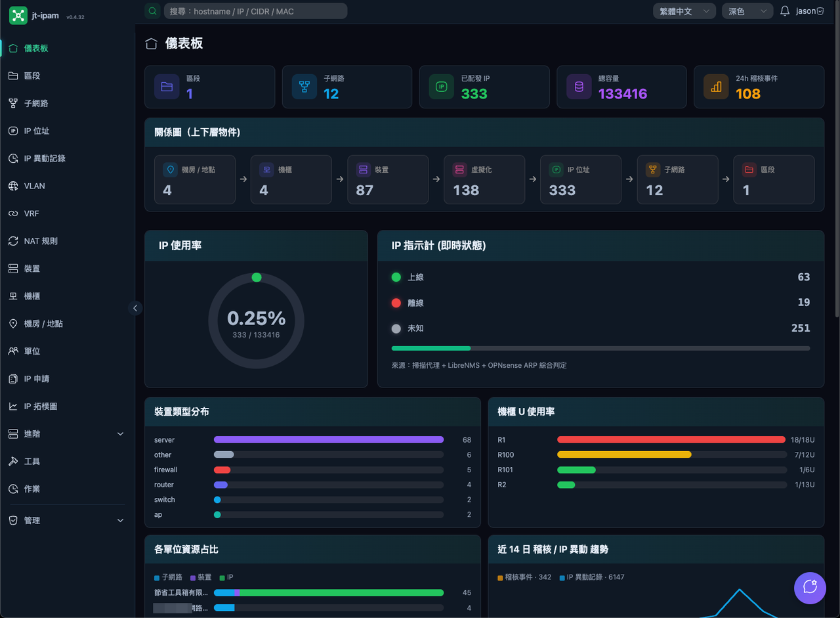Screen dimensions: 840x618
Task: Click the 節省工具箱有限 unit row
Action: click(x=313, y=592)
